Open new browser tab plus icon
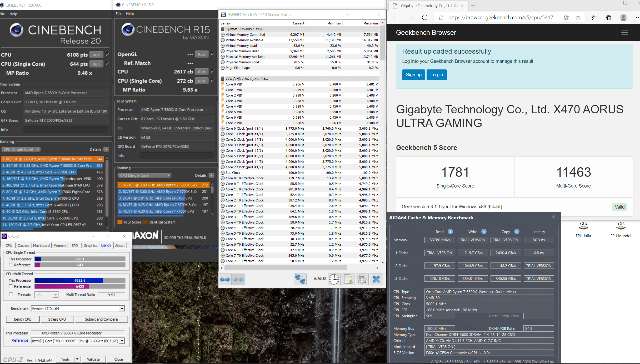This screenshot has width=640, height=364. coord(473,6)
